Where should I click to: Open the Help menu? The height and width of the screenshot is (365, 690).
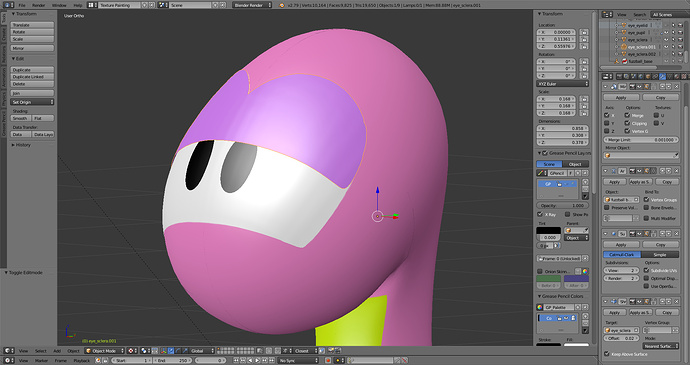click(78, 5)
